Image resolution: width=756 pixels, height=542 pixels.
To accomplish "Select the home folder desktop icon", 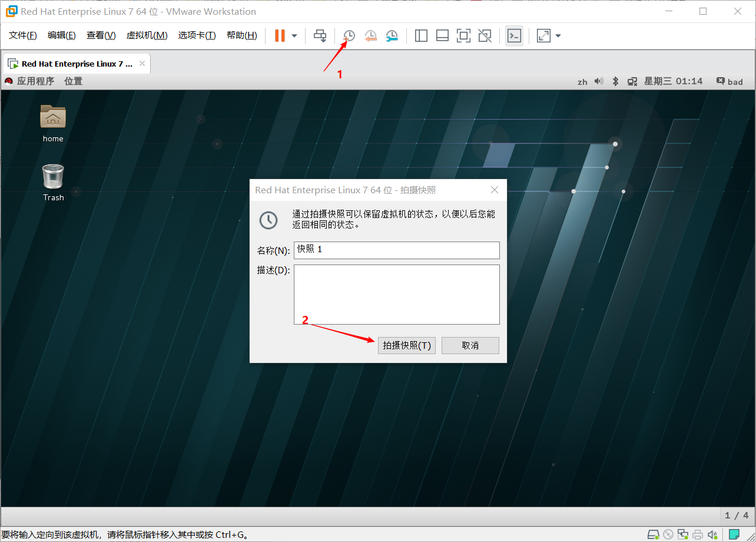I will click(53, 123).
